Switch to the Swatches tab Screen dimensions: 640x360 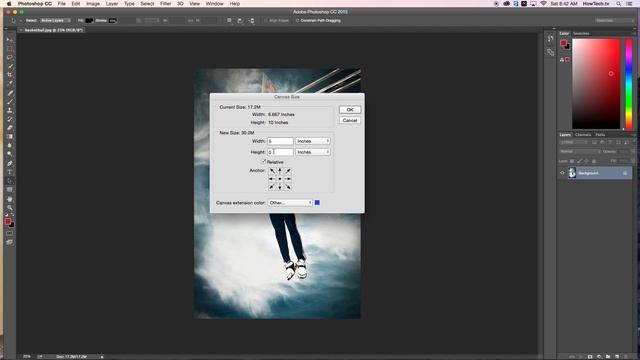click(x=581, y=33)
